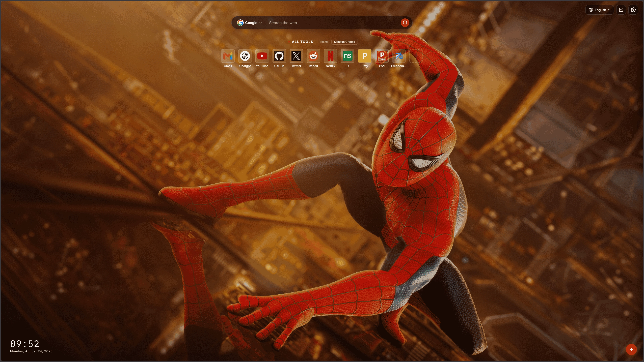Click the 09:52 clock
644x362 pixels.
pyautogui.click(x=24, y=344)
